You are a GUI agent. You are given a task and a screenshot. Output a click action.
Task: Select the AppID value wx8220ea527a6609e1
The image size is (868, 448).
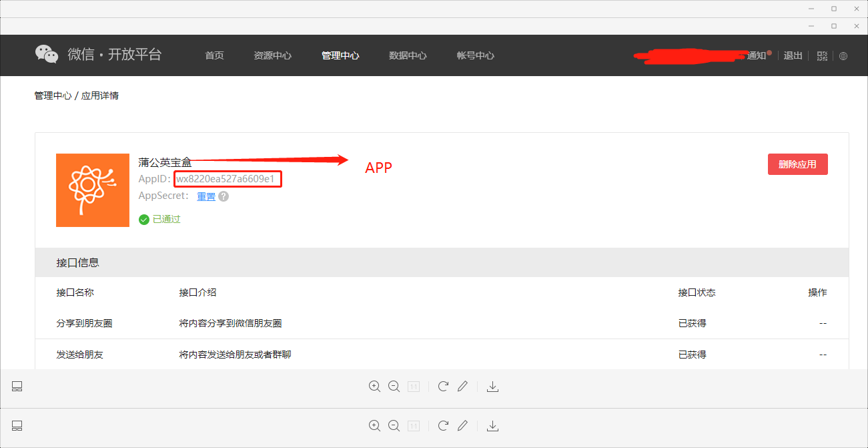pos(226,179)
